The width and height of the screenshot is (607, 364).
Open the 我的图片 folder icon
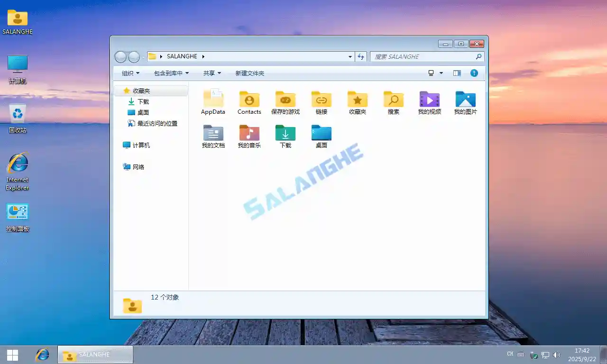pos(465,99)
